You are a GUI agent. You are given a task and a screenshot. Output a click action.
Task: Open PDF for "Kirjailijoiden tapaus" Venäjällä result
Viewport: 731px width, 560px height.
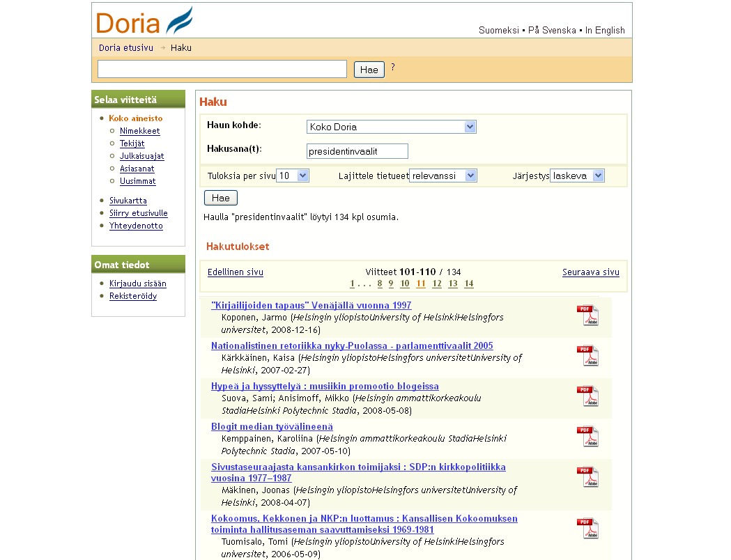click(x=587, y=316)
